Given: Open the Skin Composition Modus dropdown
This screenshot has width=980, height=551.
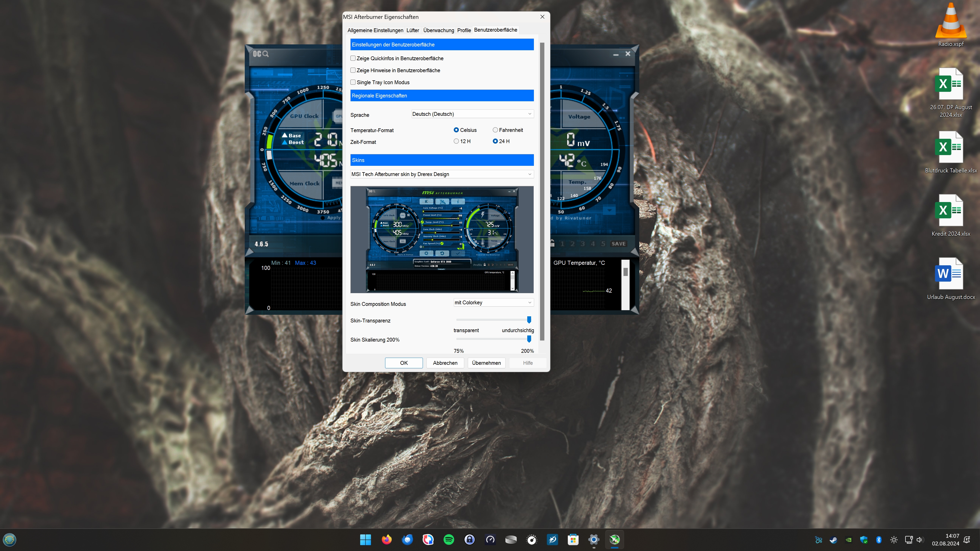Looking at the screenshot, I should [493, 303].
